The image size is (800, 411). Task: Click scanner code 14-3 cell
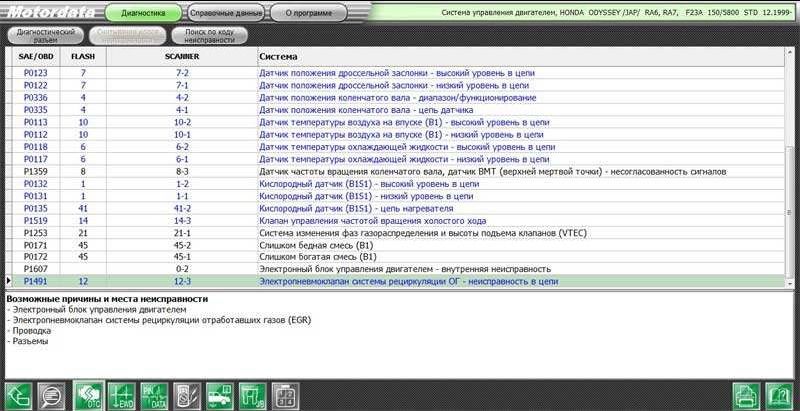point(182,220)
